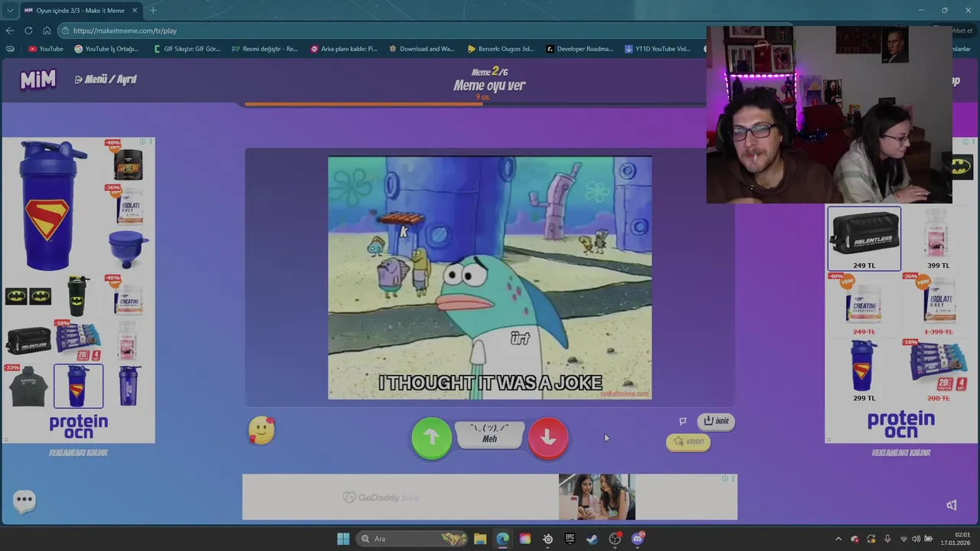Close the Make it Meme tab
Screen dimensions: 980x551
tap(135, 11)
